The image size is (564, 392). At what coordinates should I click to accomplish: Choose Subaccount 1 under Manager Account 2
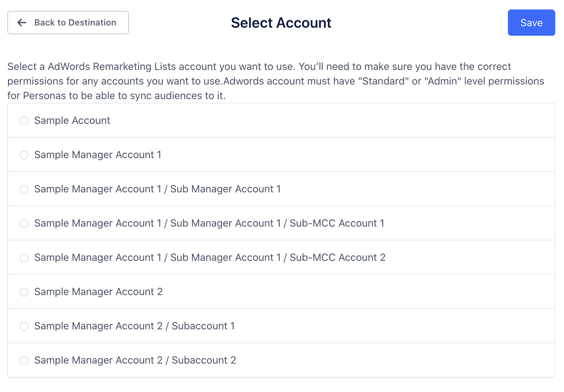[x=24, y=326]
